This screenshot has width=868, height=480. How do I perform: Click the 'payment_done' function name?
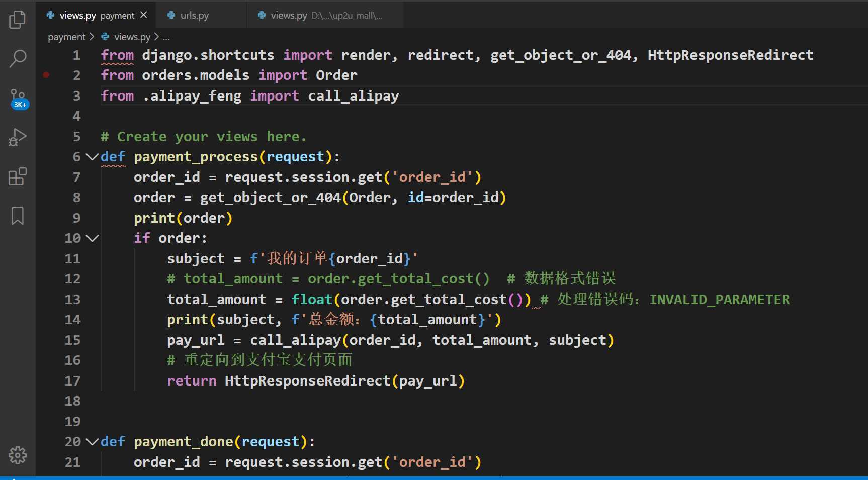tap(184, 442)
